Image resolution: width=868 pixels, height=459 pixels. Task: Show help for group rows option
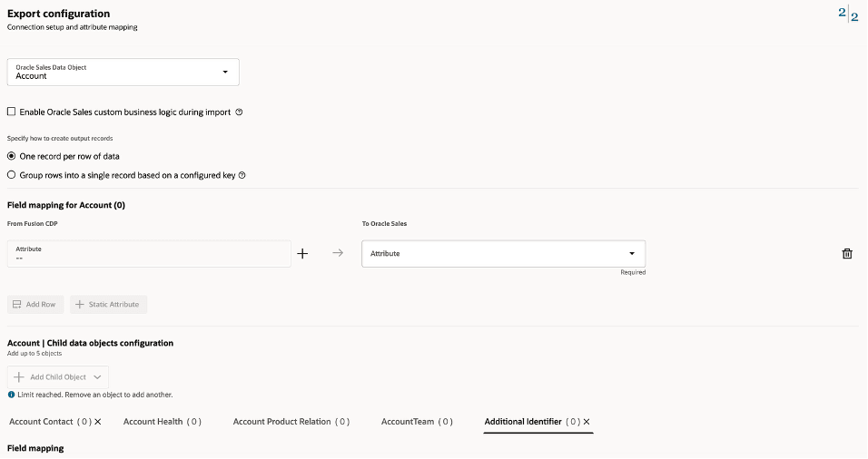coord(242,175)
